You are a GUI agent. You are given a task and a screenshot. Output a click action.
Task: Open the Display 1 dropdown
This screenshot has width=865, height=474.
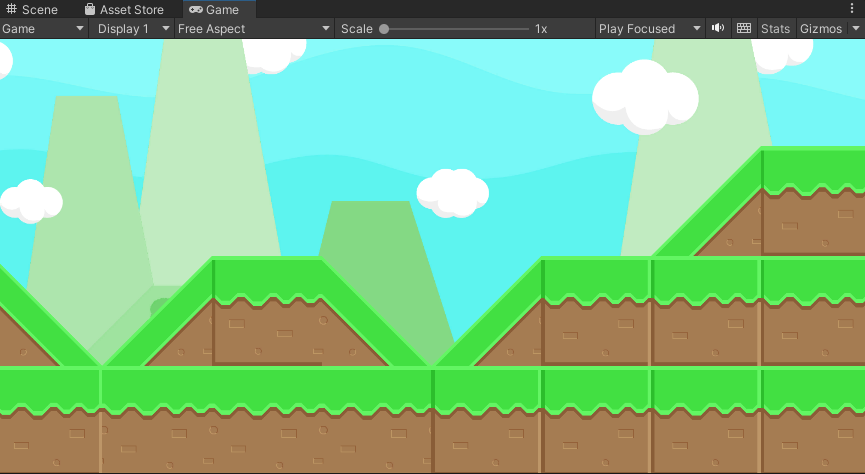(x=133, y=29)
